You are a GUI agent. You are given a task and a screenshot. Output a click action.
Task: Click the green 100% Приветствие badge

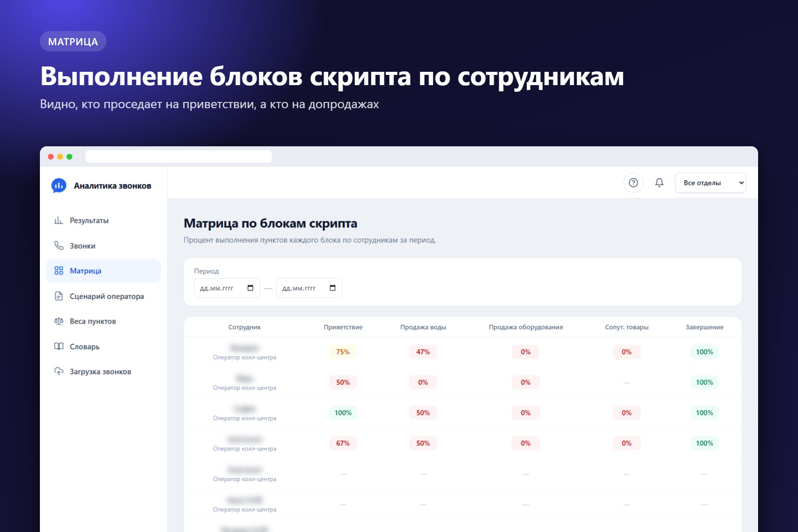(343, 413)
